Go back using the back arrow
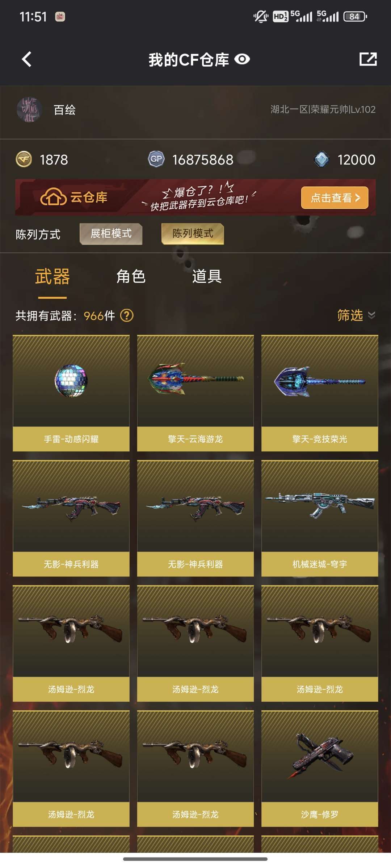391x868 pixels. (x=26, y=59)
